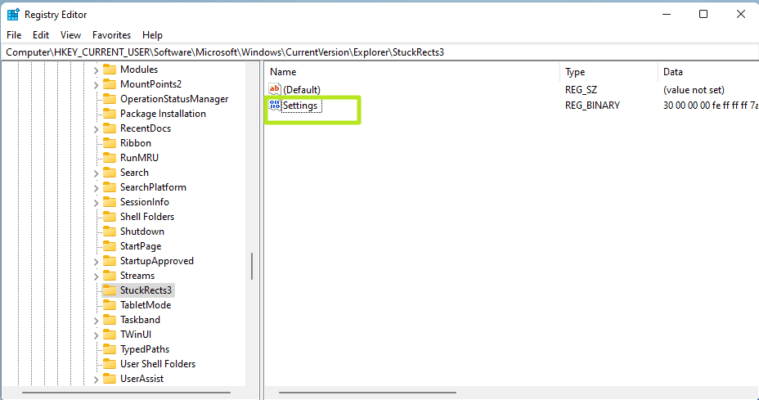Viewport: 759px width, 400px height.
Task: Click the StuckRects3 folder icon
Action: 110,290
